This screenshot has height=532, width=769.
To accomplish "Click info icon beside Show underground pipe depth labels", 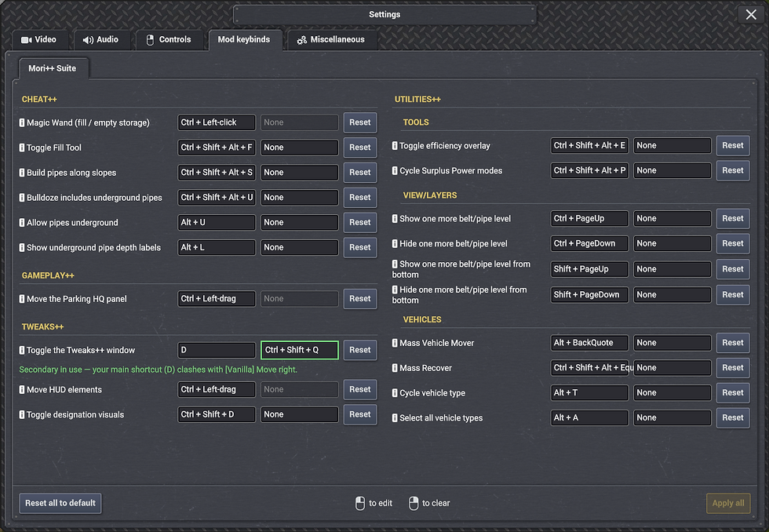I will [22, 248].
